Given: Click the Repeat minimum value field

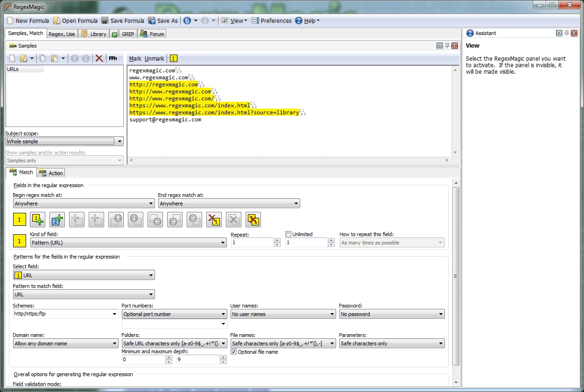Looking at the screenshot, I should [x=252, y=243].
